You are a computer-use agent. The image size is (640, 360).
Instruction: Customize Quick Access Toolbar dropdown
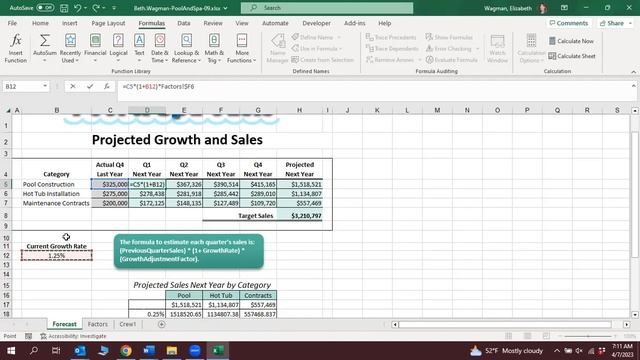[x=114, y=8]
